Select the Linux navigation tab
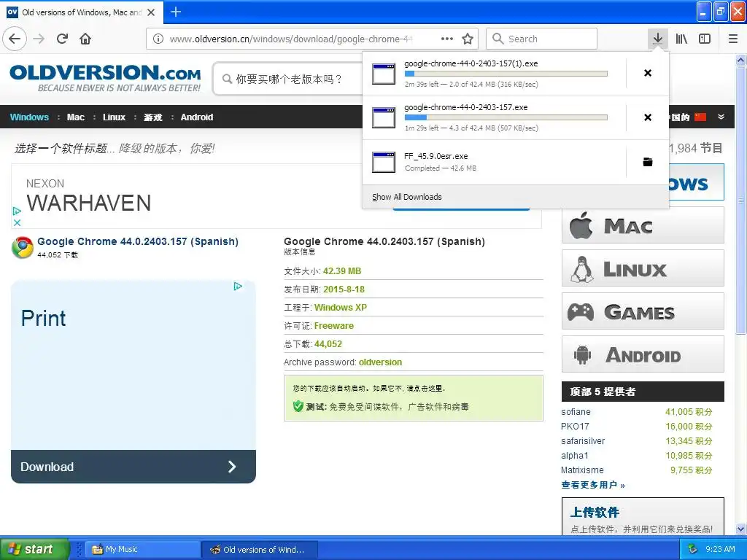This screenshot has height=560, width=747. 115,117
